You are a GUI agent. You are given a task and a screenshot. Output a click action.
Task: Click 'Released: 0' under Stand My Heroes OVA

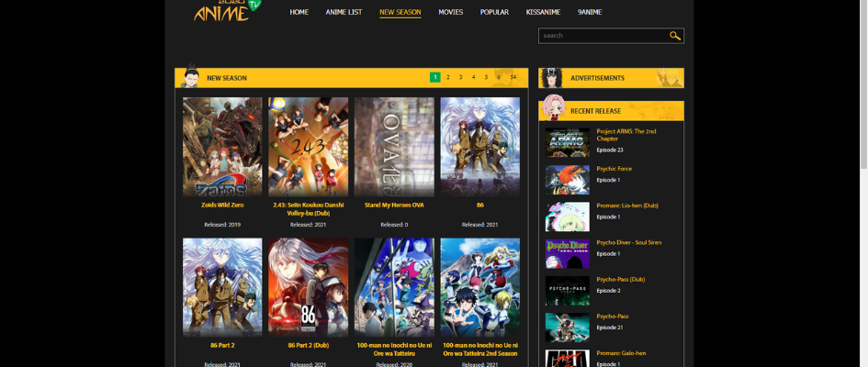(394, 225)
